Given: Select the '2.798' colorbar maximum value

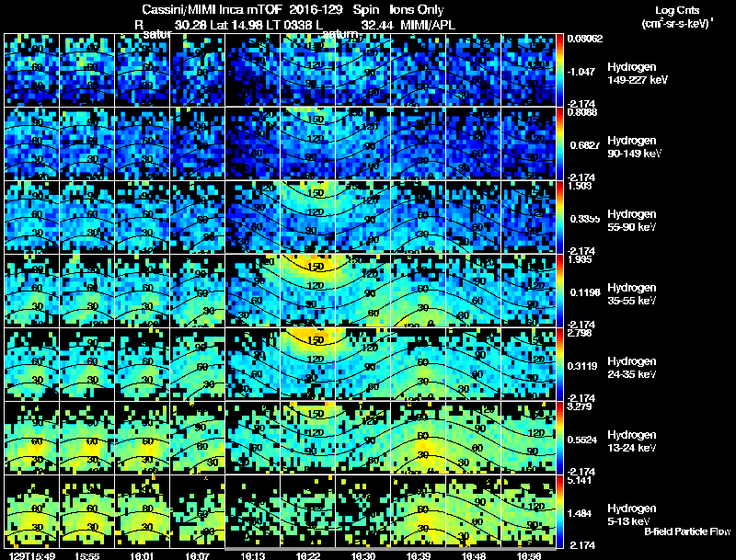Looking at the screenshot, I should [x=580, y=333].
